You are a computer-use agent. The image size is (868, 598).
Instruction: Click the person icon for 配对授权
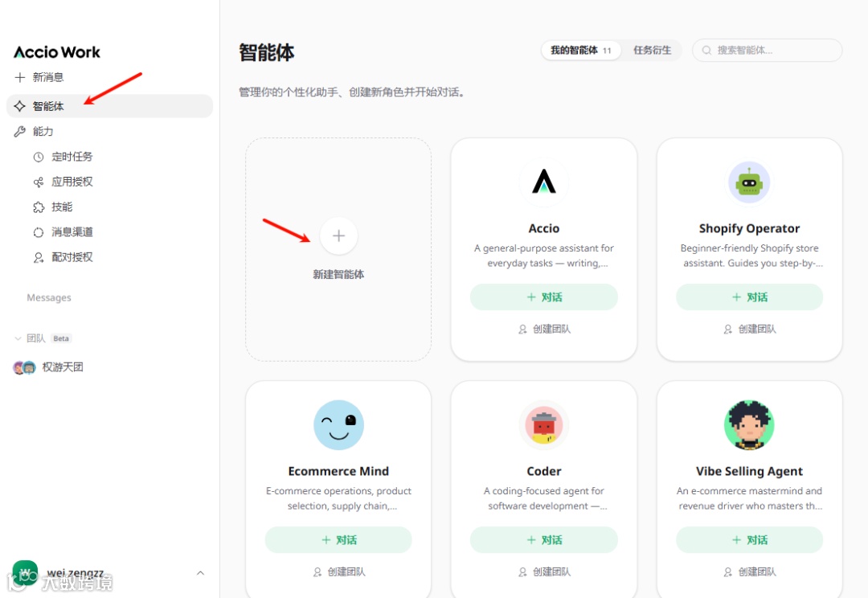point(39,257)
